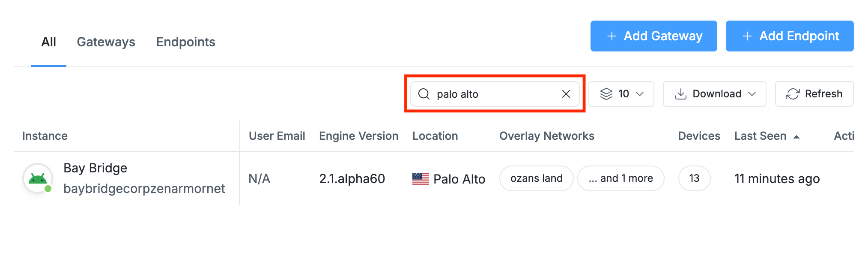Click the Last Seen sort arrow

pyautogui.click(x=796, y=137)
